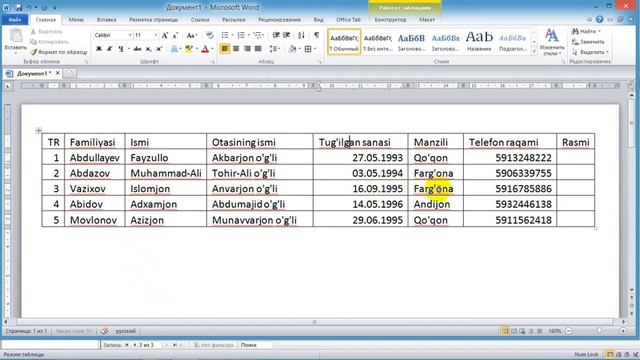Open the Find (Найти) dropdown arrow
This screenshot has width=640, height=360.
click(x=599, y=31)
